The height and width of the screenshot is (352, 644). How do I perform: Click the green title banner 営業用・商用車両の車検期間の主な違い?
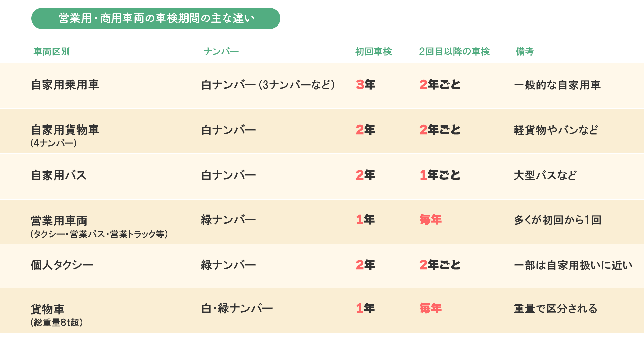point(156,18)
